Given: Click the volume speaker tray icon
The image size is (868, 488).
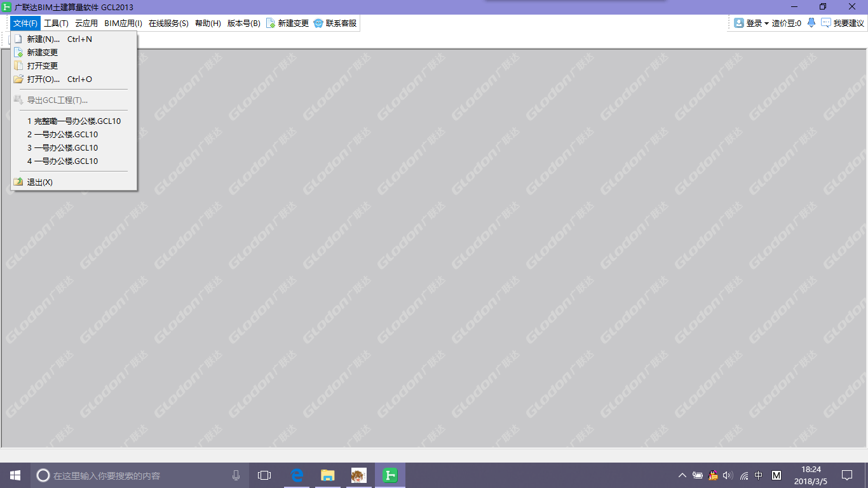Looking at the screenshot, I should [728, 475].
